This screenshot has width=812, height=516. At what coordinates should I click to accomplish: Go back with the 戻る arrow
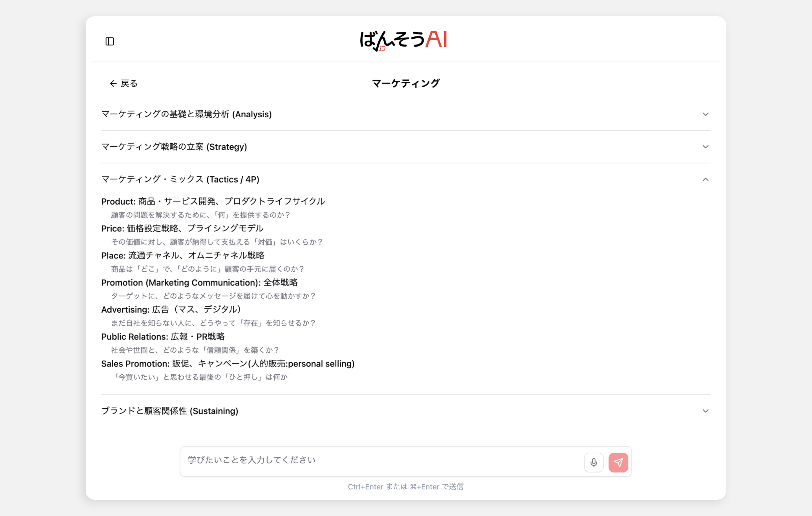(123, 83)
